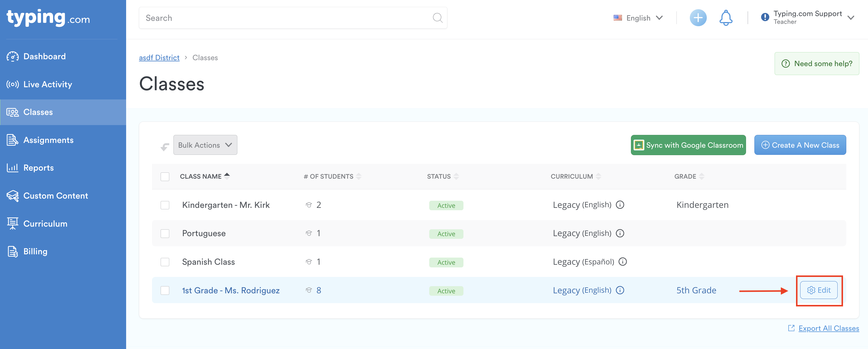Expand the English language selector
The image size is (868, 349).
point(638,18)
